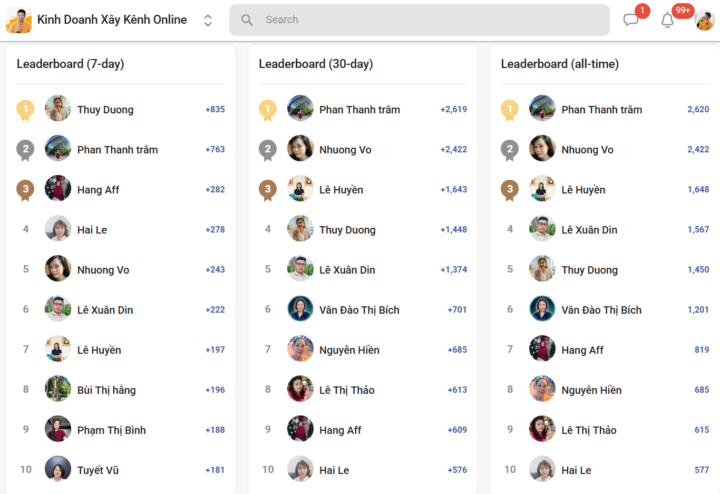Select Nhuong Vo in 30-day leaderboard
The width and height of the screenshot is (720, 494).
345,150
